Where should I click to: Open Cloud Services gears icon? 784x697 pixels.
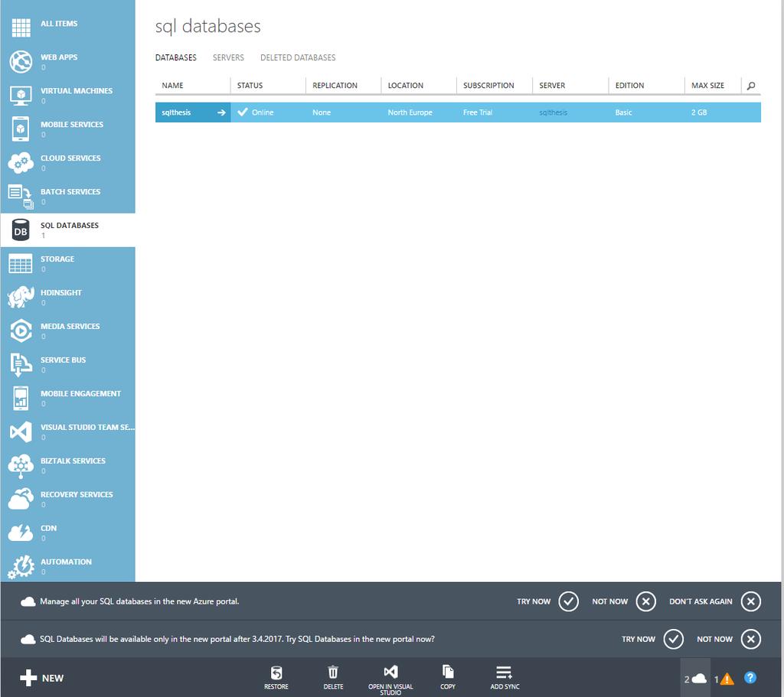tap(21, 162)
